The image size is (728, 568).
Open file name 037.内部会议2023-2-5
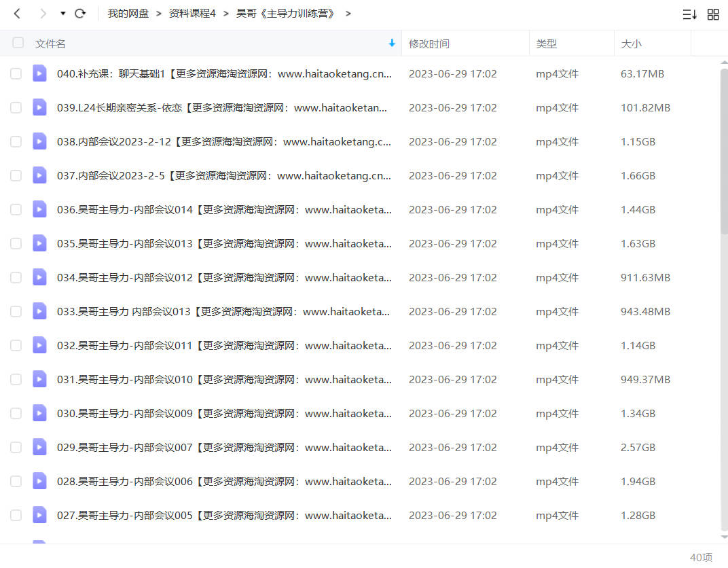coord(224,175)
